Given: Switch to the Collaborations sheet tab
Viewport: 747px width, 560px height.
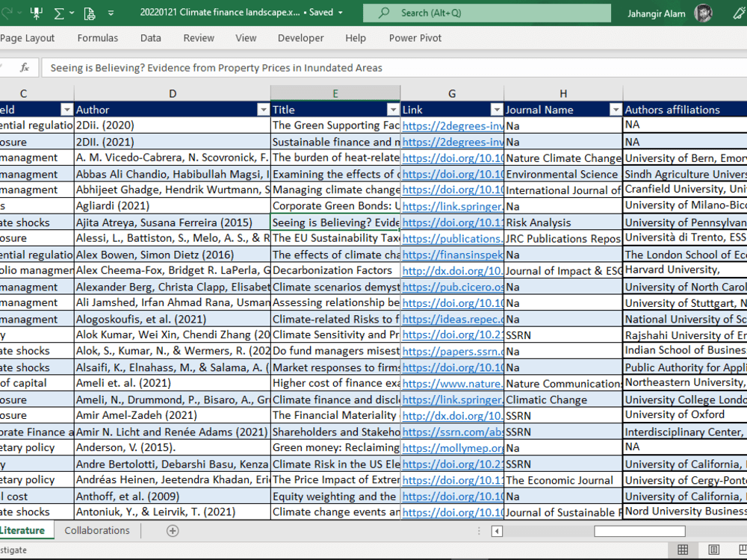Looking at the screenshot, I should tap(97, 530).
